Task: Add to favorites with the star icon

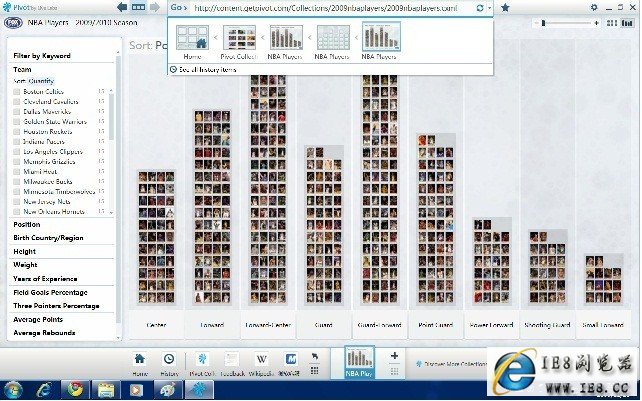Action: 505,7
